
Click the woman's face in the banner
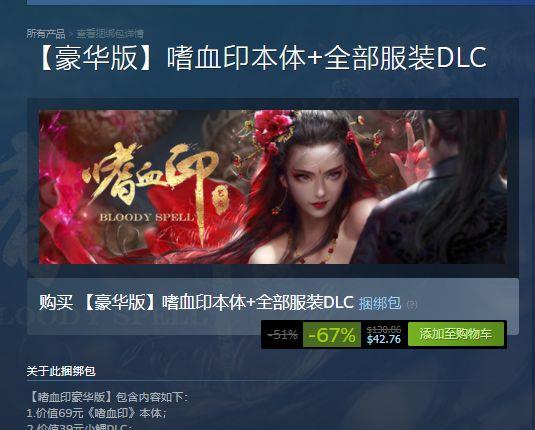(317, 181)
